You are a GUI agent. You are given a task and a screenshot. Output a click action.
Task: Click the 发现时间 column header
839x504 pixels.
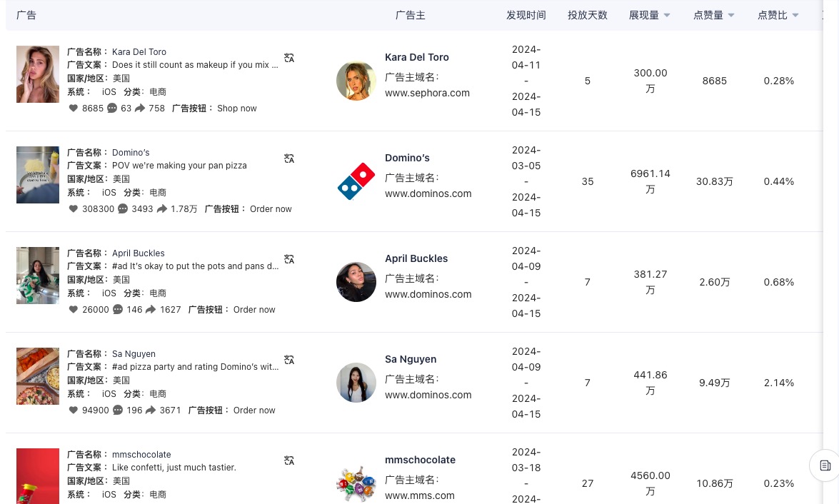(x=526, y=15)
